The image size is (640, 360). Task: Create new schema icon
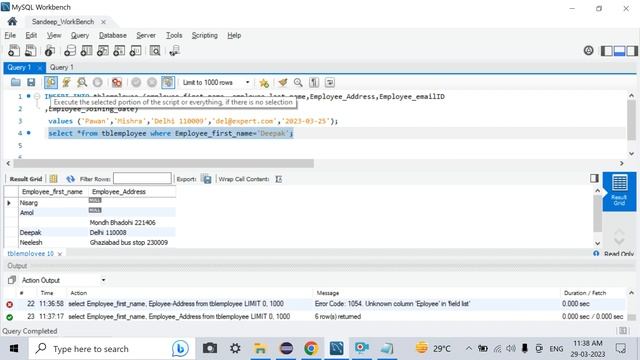(x=70, y=51)
